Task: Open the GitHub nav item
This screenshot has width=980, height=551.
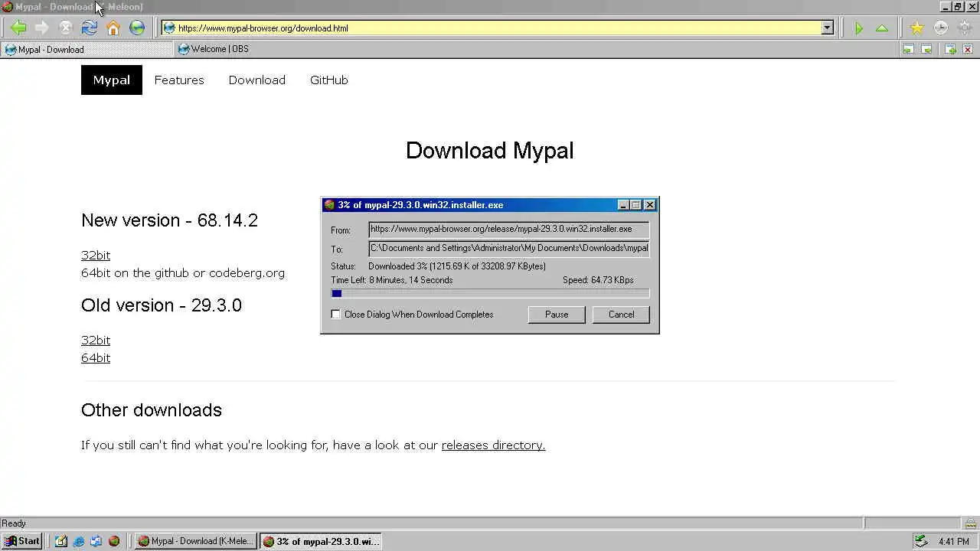Action: [x=329, y=80]
